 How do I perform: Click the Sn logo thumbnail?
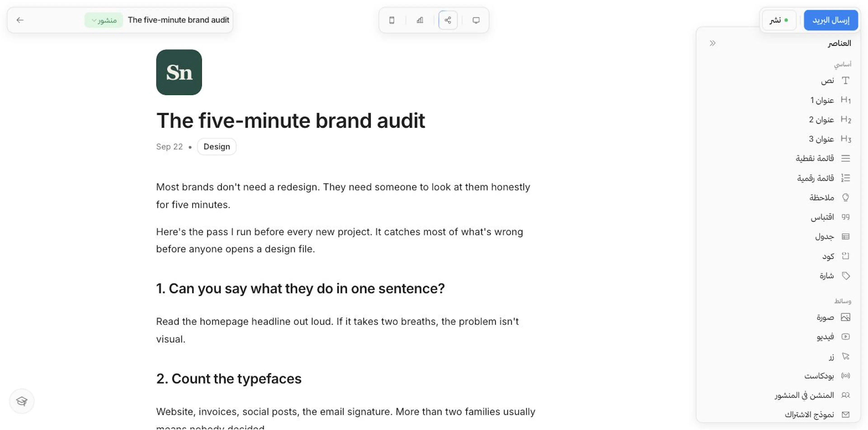[179, 72]
